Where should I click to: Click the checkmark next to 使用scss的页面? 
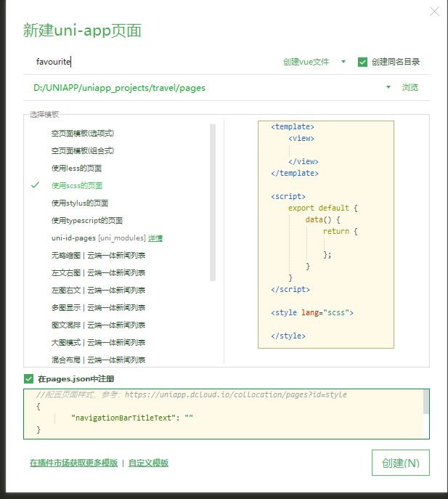pyautogui.click(x=35, y=185)
